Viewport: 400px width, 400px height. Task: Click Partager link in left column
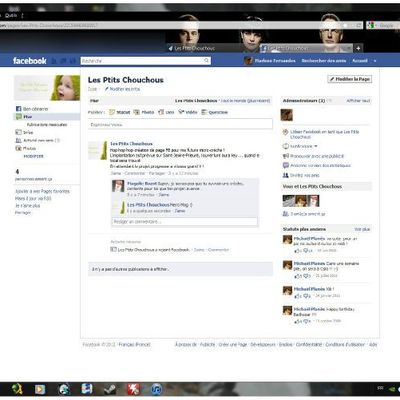pyautogui.click(x=23, y=212)
